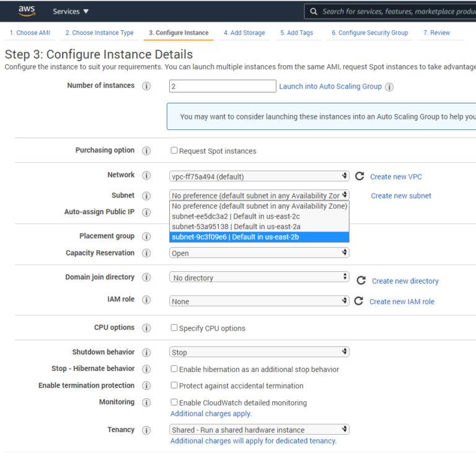Click the info icon next to Tenancy
Viewport: 476px width, 465px height.
click(146, 430)
